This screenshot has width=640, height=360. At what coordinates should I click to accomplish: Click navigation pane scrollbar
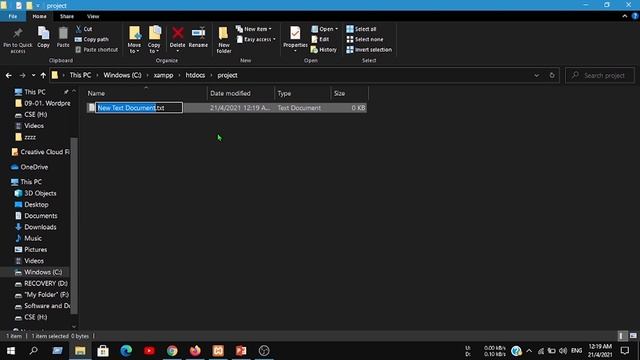point(74,225)
